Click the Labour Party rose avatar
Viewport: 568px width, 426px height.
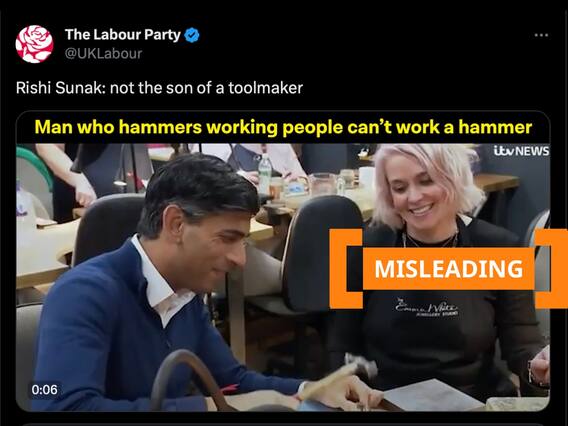click(34, 44)
